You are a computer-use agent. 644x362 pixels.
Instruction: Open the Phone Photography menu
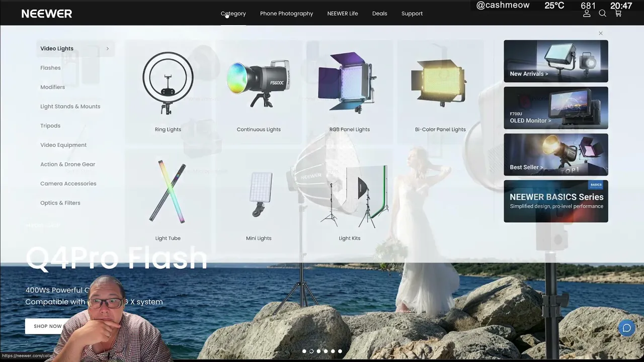tap(286, 14)
